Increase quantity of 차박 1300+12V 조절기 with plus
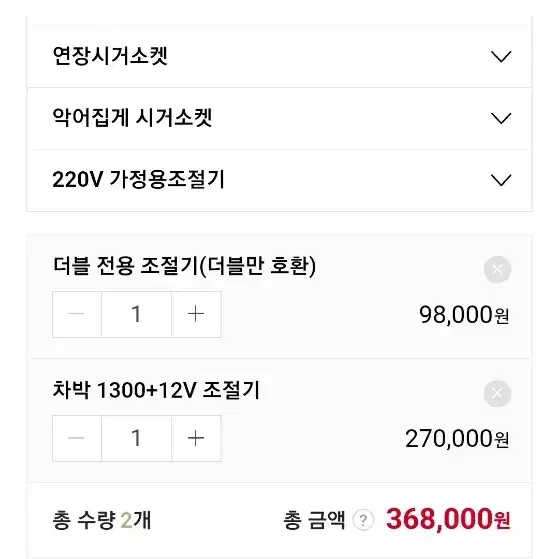559x559 pixels. click(196, 438)
